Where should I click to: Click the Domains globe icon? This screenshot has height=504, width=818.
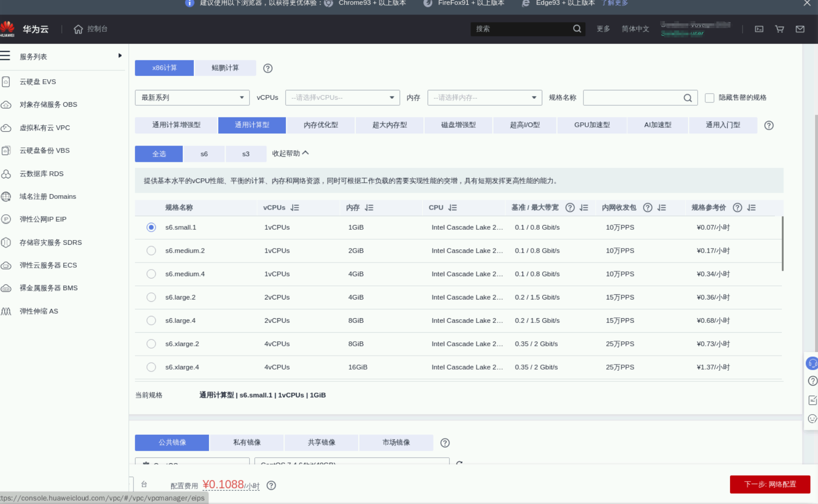[x=6, y=197]
